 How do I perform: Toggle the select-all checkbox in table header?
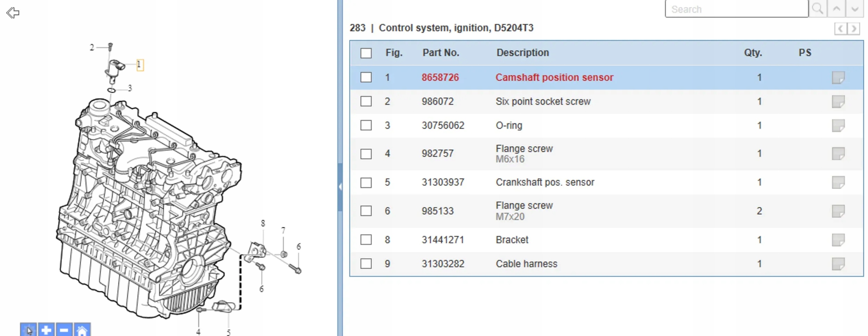pyautogui.click(x=366, y=53)
